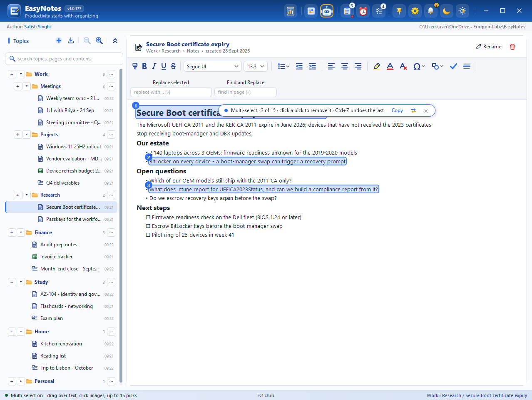Toggle italic formatting
Viewport: 532px width, 400px height.
click(154, 66)
